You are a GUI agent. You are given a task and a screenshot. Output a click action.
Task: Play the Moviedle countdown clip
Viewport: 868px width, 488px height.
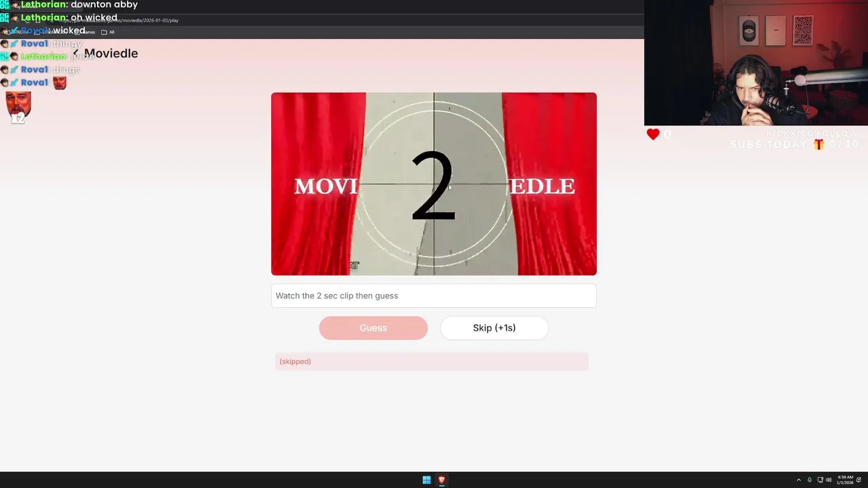coord(434,184)
